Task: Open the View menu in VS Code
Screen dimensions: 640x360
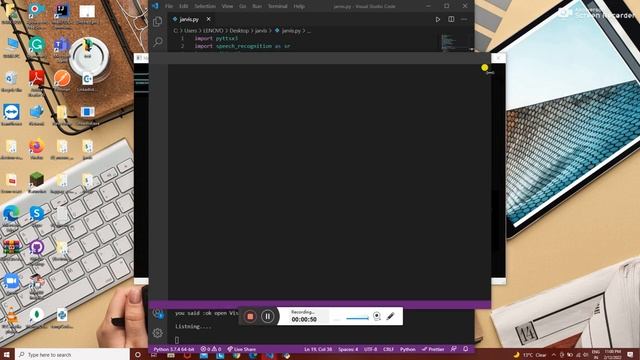Action: point(227,6)
